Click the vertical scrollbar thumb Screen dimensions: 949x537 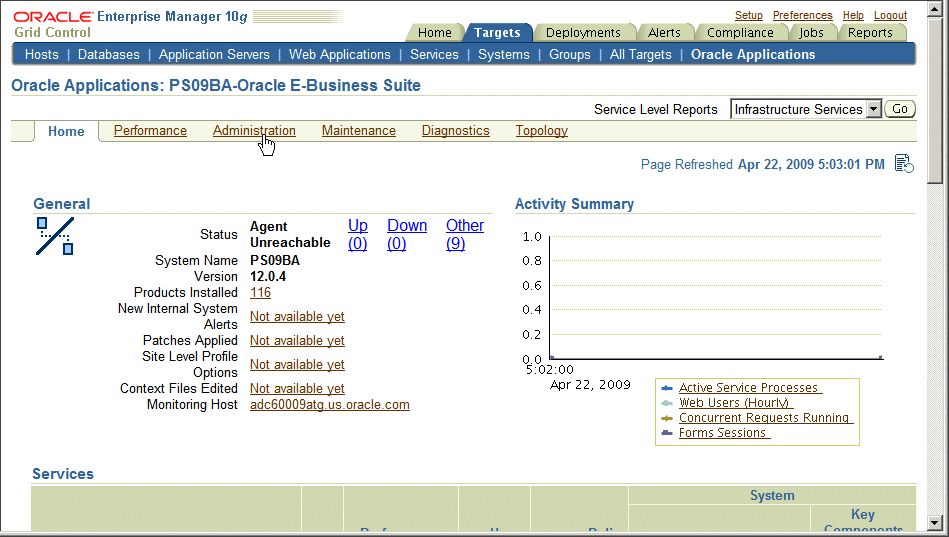tap(934, 100)
